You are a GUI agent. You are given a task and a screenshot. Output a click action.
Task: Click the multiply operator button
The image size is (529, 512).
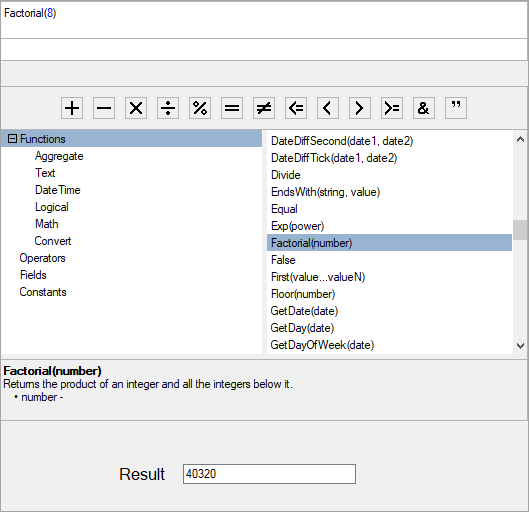[x=136, y=108]
